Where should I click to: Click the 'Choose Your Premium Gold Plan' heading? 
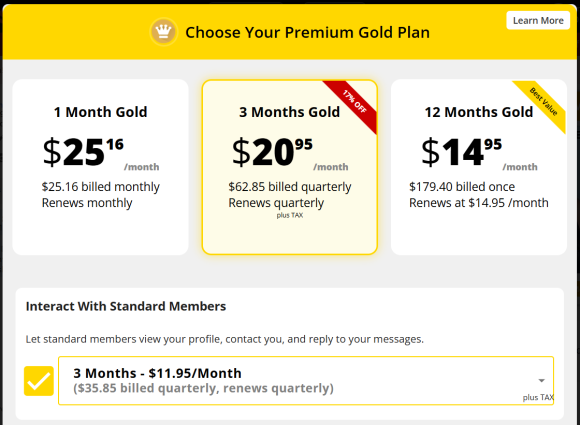click(307, 33)
